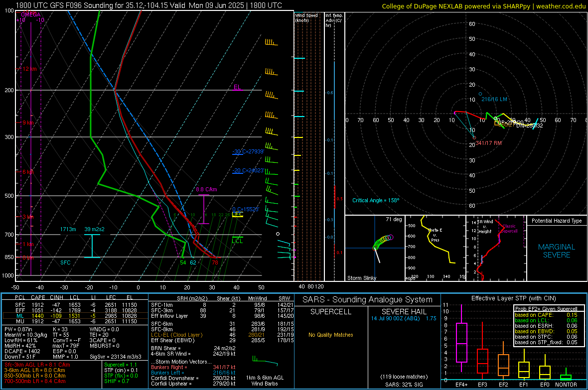
Task: Click the Inf. Temp. Adv. panel label
Action: [x=334, y=20]
